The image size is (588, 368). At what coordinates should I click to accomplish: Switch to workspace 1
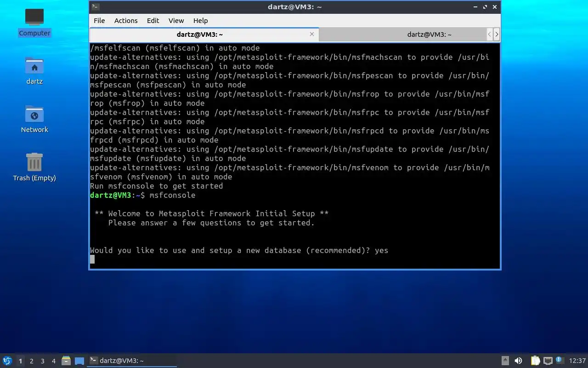click(x=20, y=361)
